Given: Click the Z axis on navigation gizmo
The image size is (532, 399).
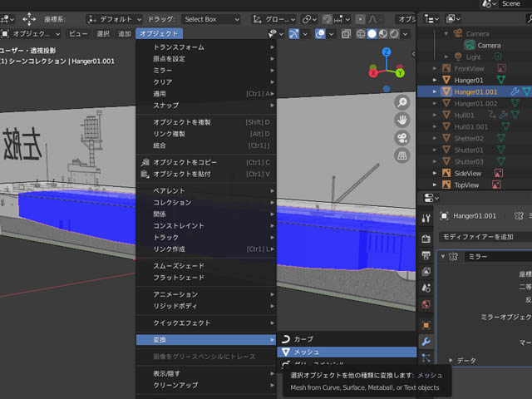Looking at the screenshot, I should pyautogui.click(x=387, y=52).
